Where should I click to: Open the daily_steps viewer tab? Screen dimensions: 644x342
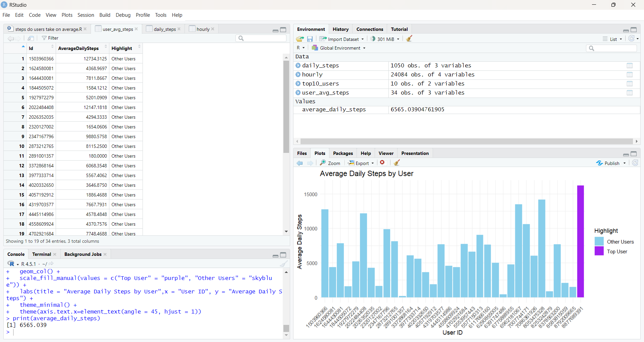[165, 29]
